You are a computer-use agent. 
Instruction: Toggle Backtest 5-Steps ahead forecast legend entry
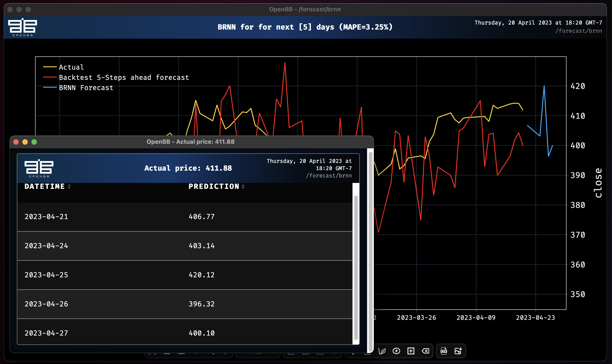[116, 77]
